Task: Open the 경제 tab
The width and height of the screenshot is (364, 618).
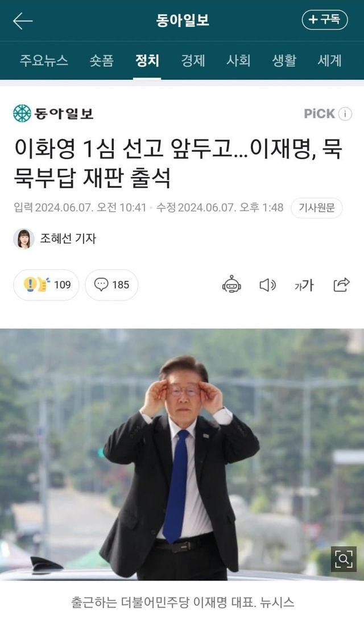Action: tap(193, 60)
